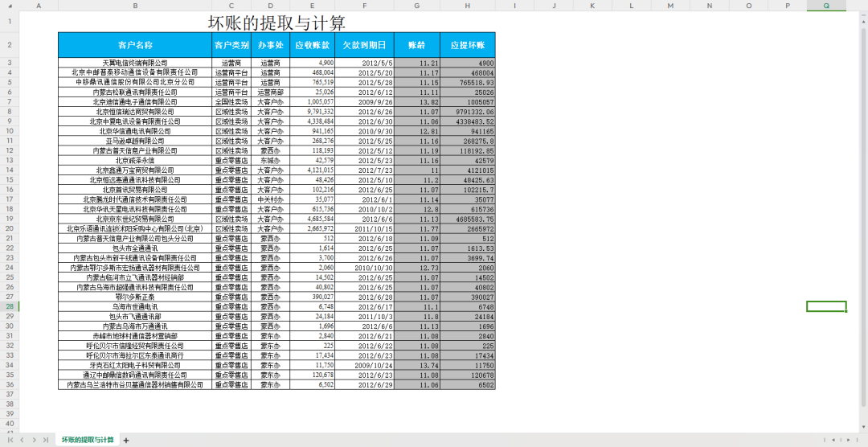
Task: Select cell 包头市全通通讯
Action: coord(135,248)
